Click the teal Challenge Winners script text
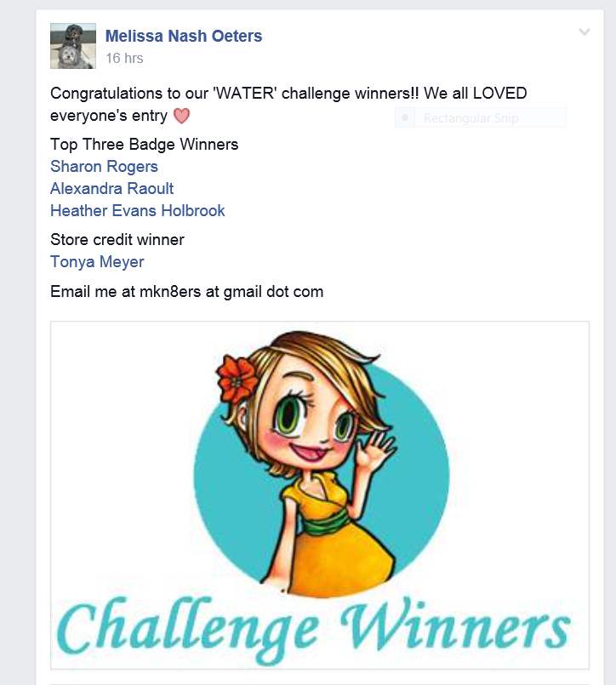This screenshot has height=685, width=616. [314, 629]
